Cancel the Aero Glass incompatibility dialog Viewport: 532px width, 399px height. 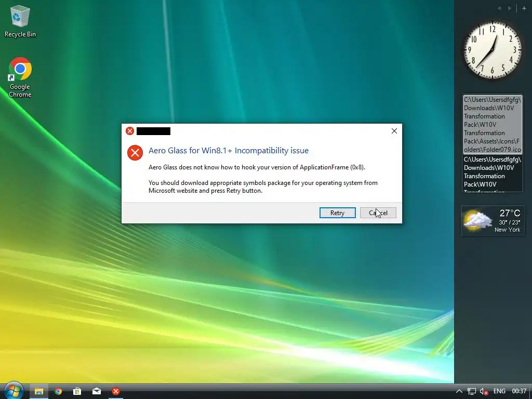coord(378,212)
